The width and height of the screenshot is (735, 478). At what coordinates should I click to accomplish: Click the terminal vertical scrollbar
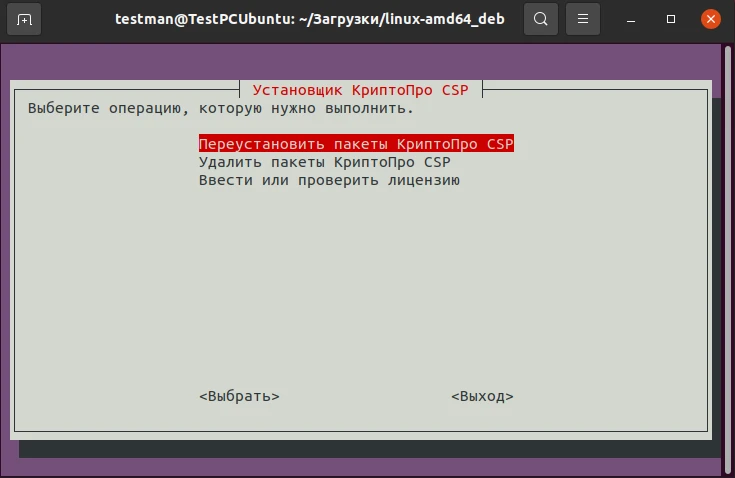(x=728, y=260)
